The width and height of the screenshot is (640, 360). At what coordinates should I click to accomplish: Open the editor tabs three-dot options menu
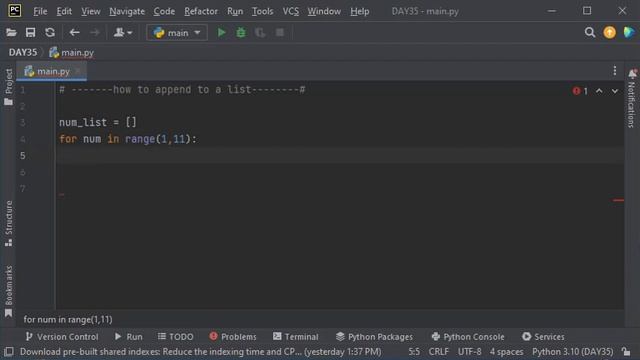(615, 71)
